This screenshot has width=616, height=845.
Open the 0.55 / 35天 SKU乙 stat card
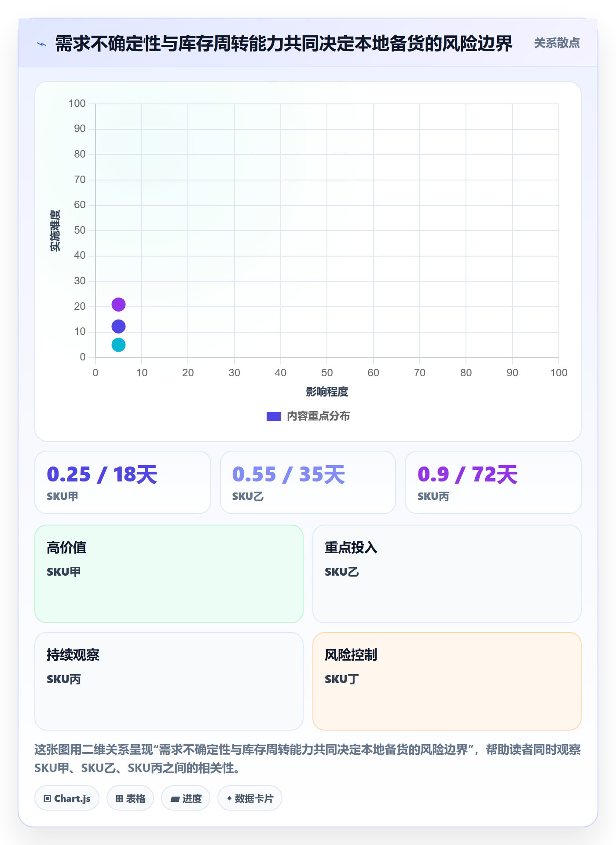[x=308, y=482]
